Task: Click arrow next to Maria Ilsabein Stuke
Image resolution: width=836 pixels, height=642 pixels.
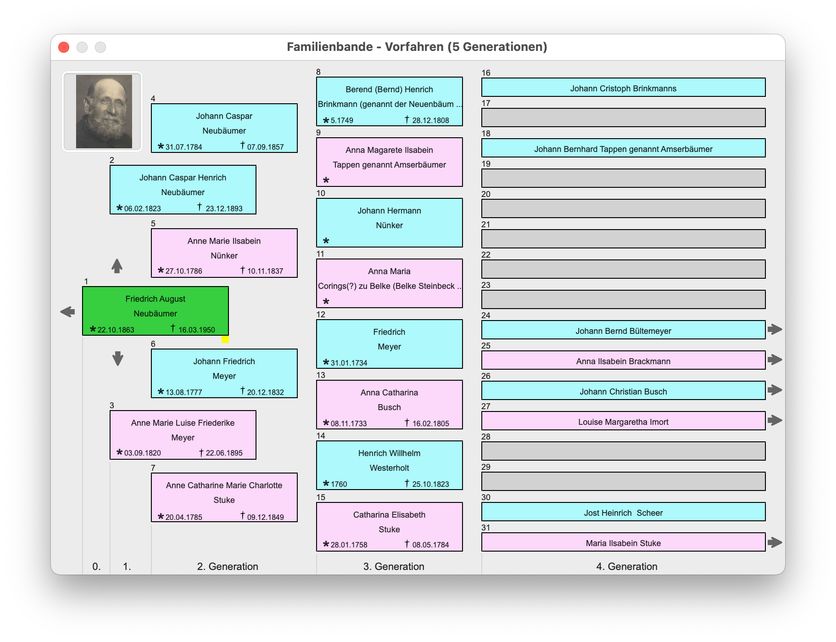Action: tap(775, 543)
